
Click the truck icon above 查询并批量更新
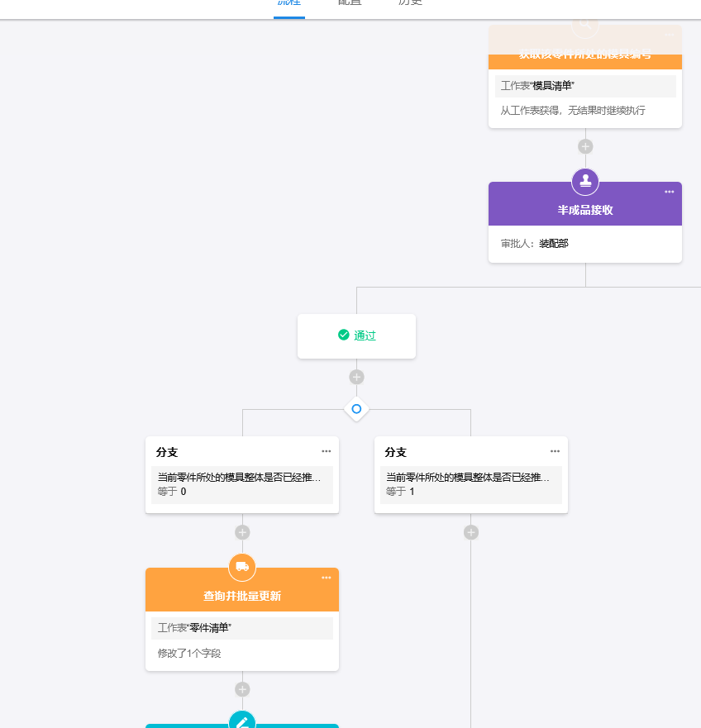click(242, 567)
